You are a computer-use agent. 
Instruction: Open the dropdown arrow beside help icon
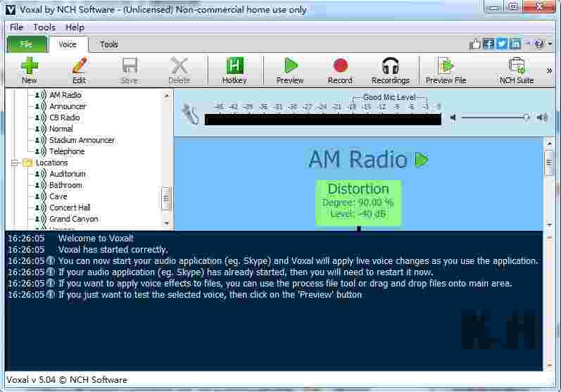coord(550,44)
